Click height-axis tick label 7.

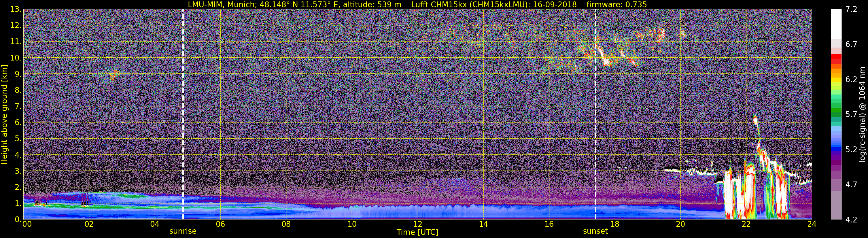click(18, 107)
